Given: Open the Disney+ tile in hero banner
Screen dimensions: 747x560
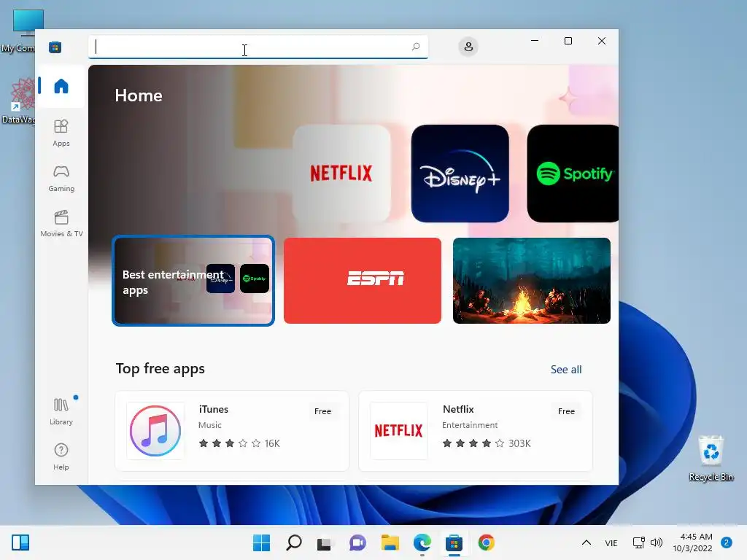Looking at the screenshot, I should pyautogui.click(x=460, y=174).
